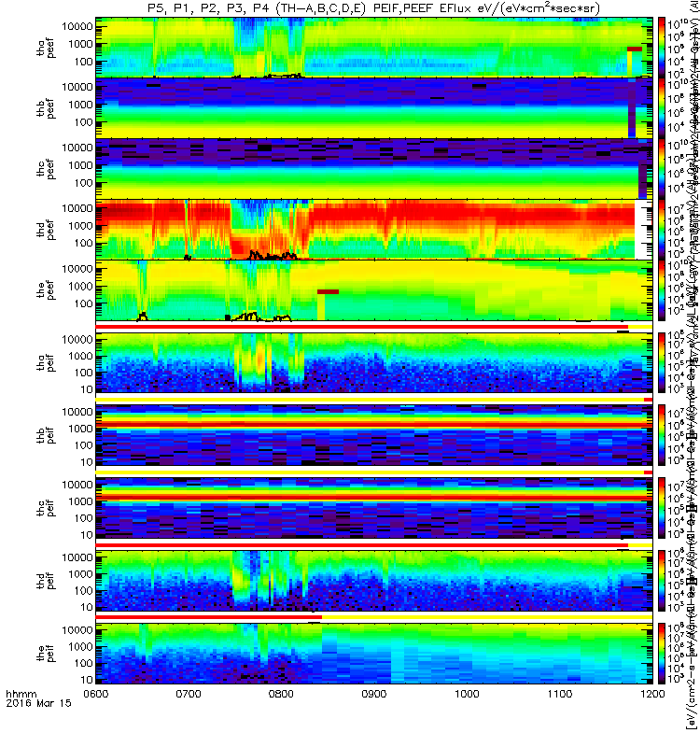Click the color bar beside thd peef panel

pyautogui.click(x=662, y=229)
